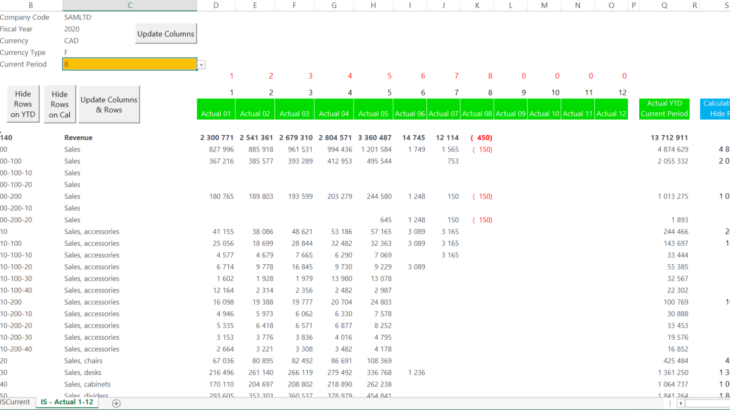The height and width of the screenshot is (410, 730).
Task: Click Hide Rows on YTD button
Action: pyautogui.click(x=23, y=104)
